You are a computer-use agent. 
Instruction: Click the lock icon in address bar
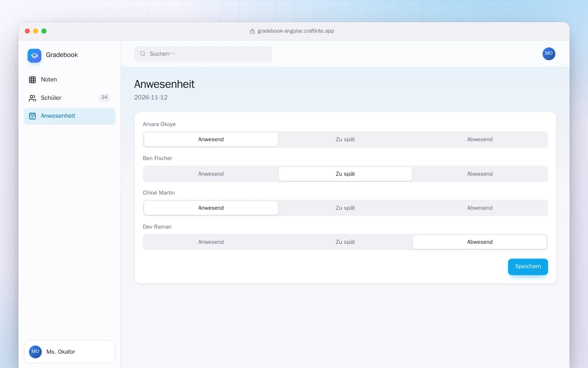coord(252,31)
